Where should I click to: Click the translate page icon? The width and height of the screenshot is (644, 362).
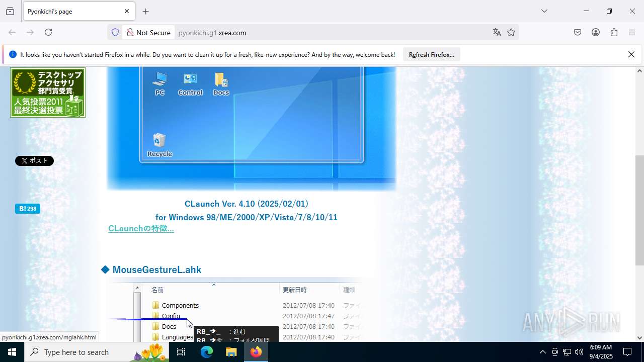(x=497, y=32)
